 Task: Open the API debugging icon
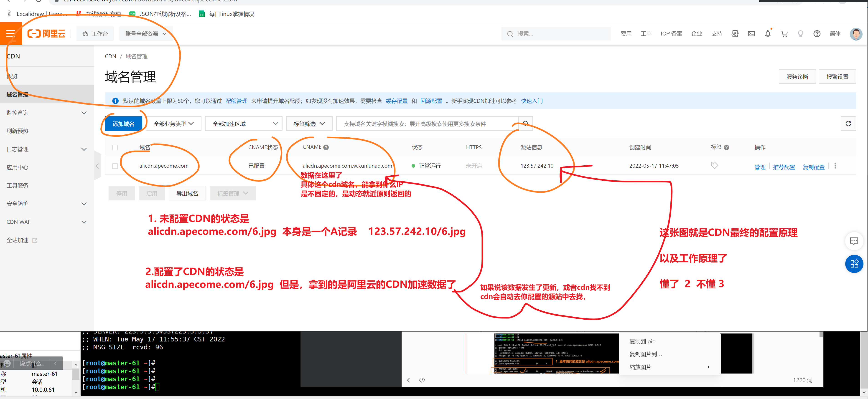(735, 34)
